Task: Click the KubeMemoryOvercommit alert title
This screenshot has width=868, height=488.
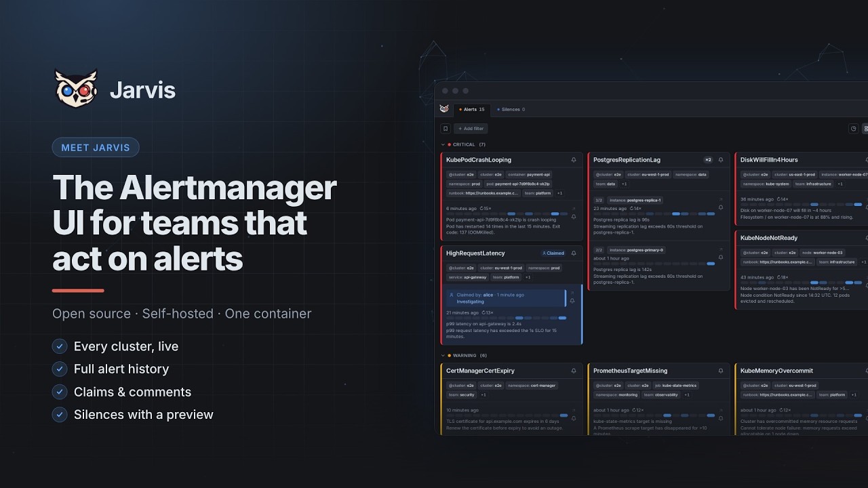Action: [776, 371]
